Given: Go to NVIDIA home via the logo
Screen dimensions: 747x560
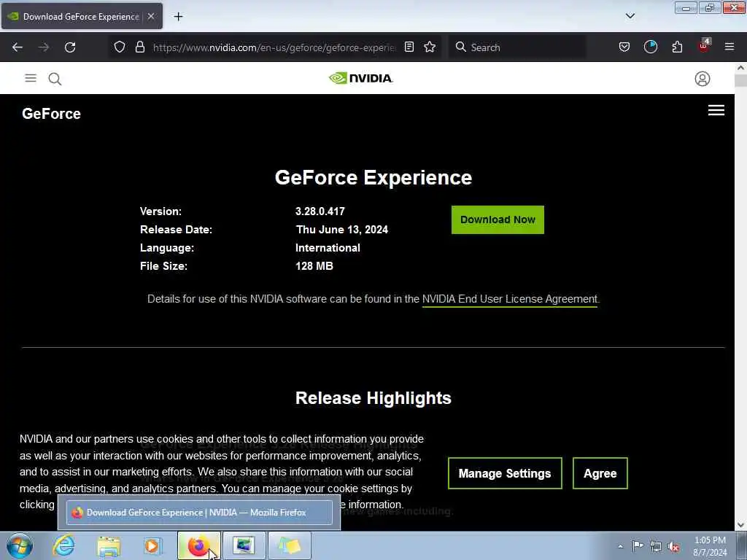Looking at the screenshot, I should pyautogui.click(x=360, y=78).
